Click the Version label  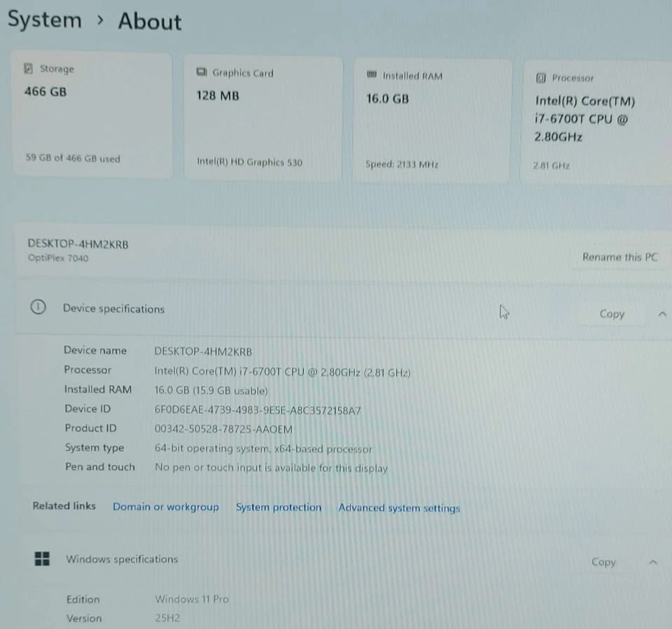point(84,618)
